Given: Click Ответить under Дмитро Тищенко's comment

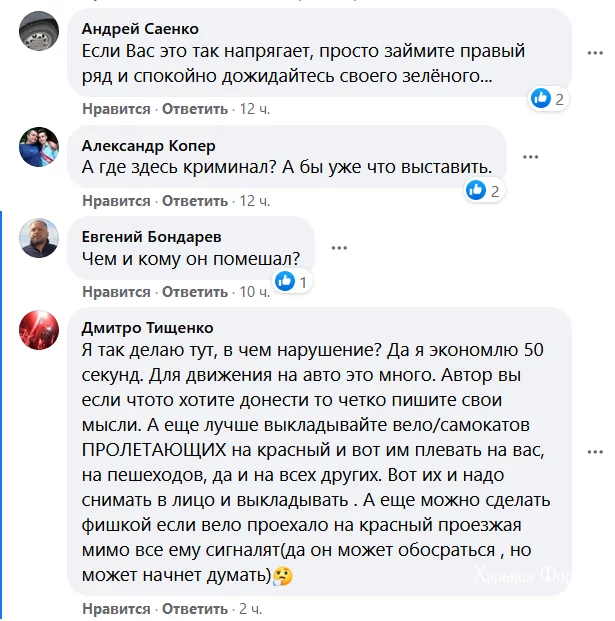Looking at the screenshot, I should pos(195,608).
